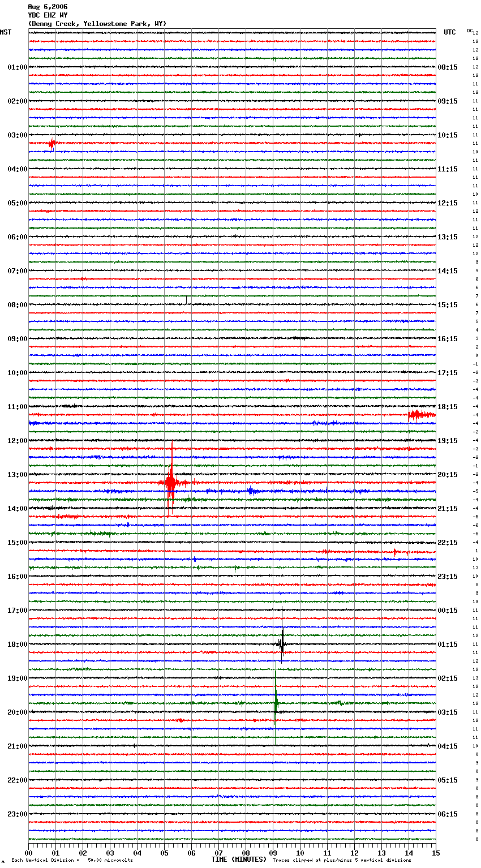Screen dimensions: 481x868
Task: Click the small red blip on 15:15 trace
Action: pos(395,551)
